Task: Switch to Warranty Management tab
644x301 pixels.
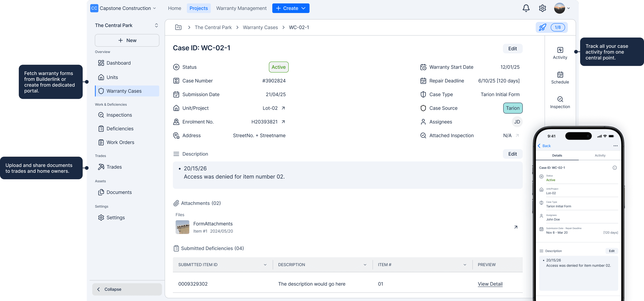Action: click(241, 8)
